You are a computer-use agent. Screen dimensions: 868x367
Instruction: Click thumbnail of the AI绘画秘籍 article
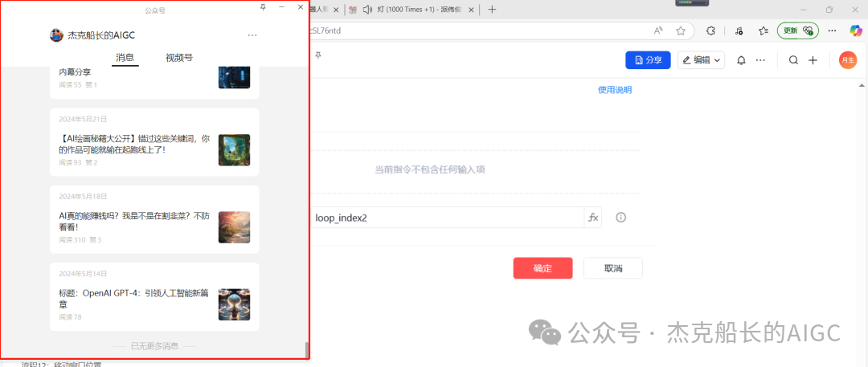pos(234,150)
